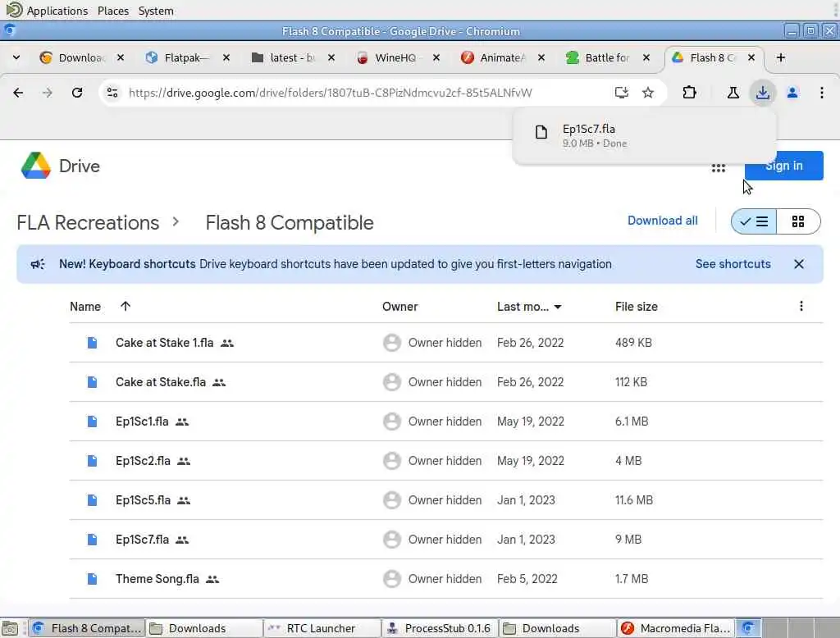Open Chrome Labs flask icon
840x638 pixels.
click(733, 93)
